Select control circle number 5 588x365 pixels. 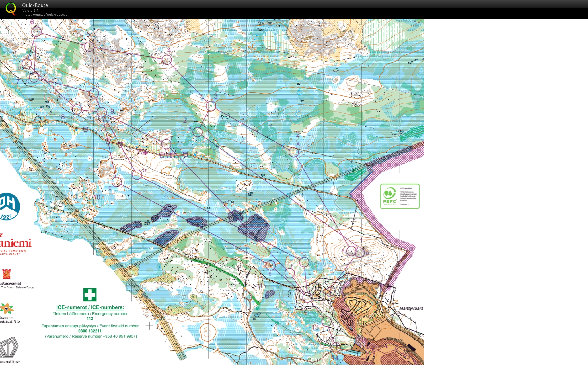89,46
